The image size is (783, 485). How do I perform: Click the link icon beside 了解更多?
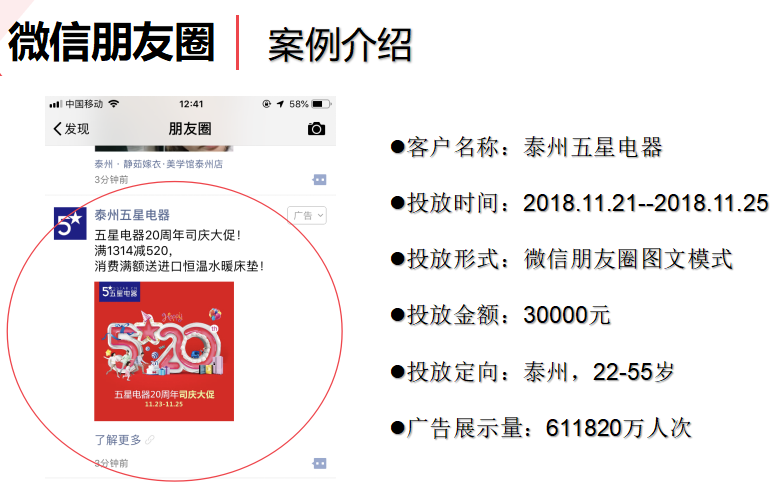pos(150,440)
